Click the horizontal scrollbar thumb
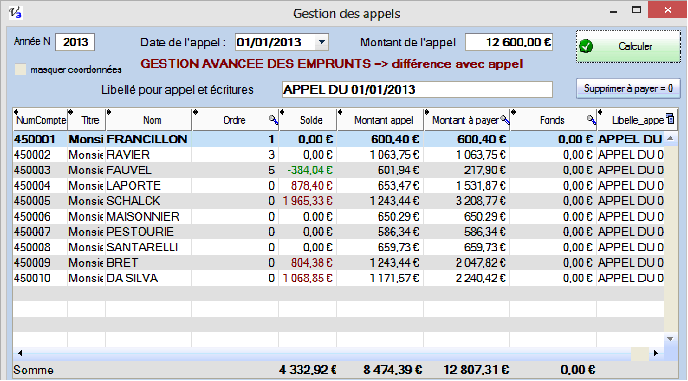688x381 pixels. [640, 353]
